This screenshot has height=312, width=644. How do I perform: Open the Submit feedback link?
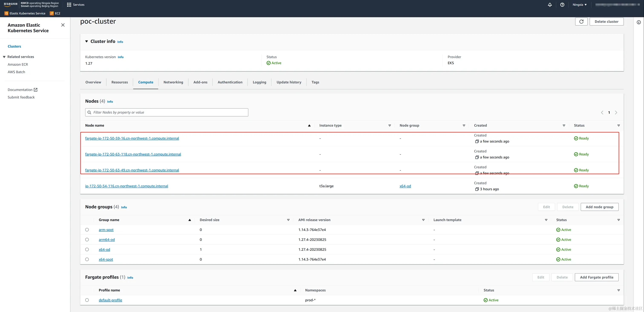(21, 97)
